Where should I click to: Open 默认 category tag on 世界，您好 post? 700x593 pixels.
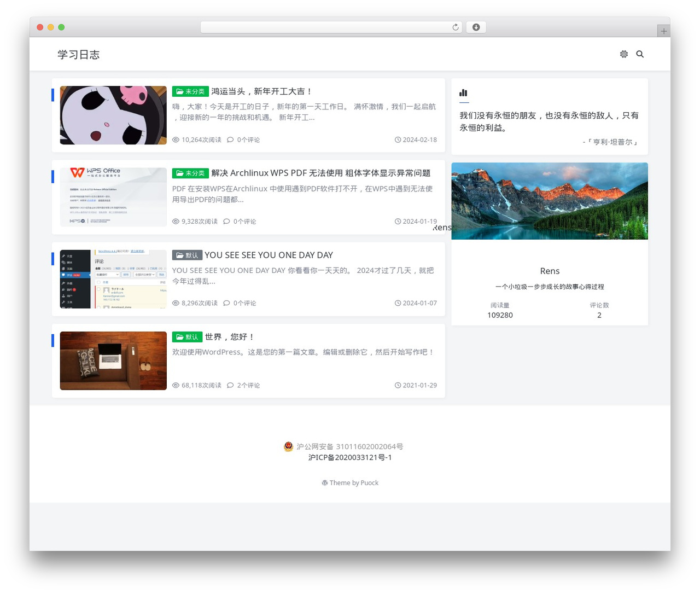187,337
